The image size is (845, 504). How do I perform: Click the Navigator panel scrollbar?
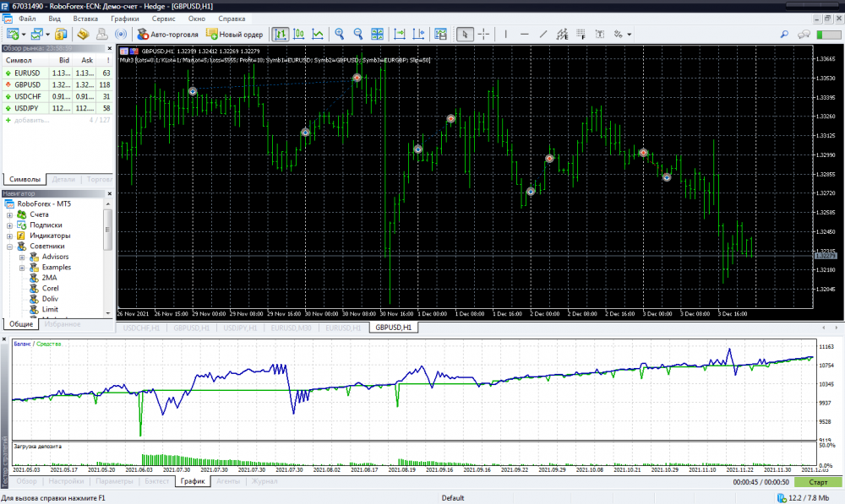click(108, 230)
